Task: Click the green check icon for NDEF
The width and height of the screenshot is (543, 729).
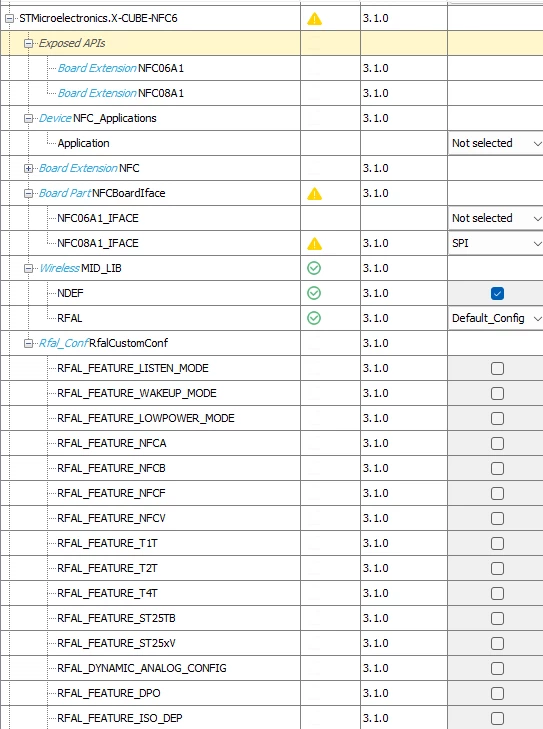Action: point(314,293)
